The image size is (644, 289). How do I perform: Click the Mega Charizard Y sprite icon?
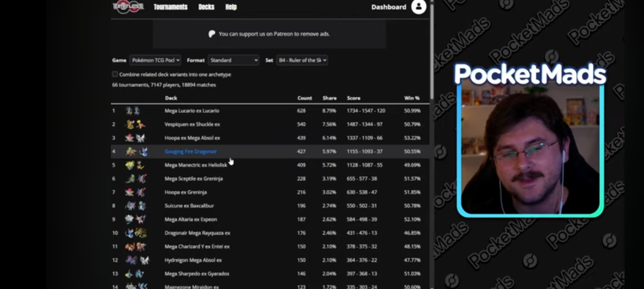130,247
